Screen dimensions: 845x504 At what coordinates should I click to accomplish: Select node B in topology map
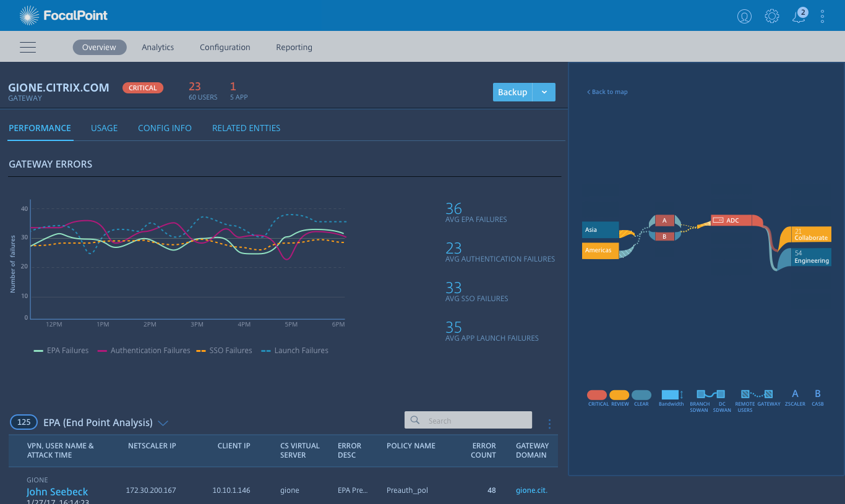(664, 236)
